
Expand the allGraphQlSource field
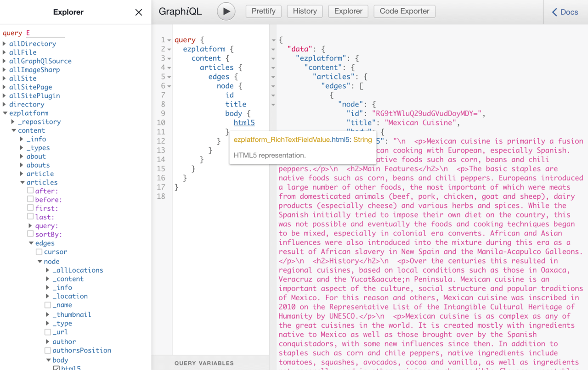point(5,61)
